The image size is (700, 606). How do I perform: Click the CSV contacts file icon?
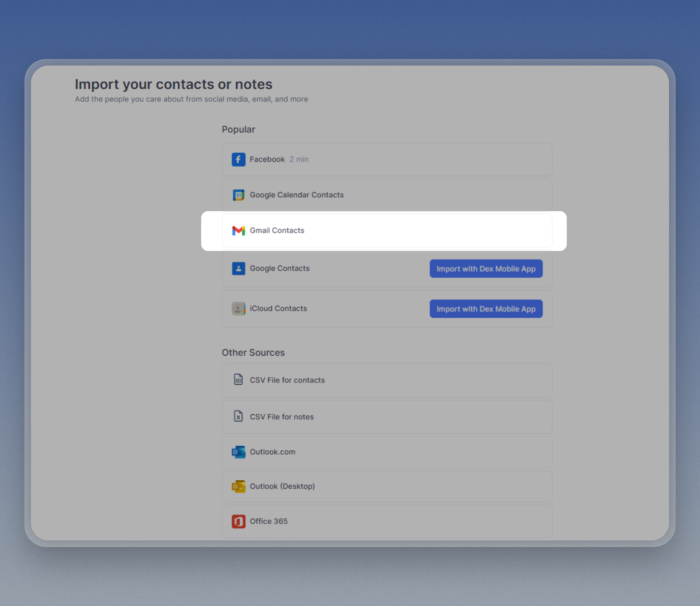[x=238, y=380]
